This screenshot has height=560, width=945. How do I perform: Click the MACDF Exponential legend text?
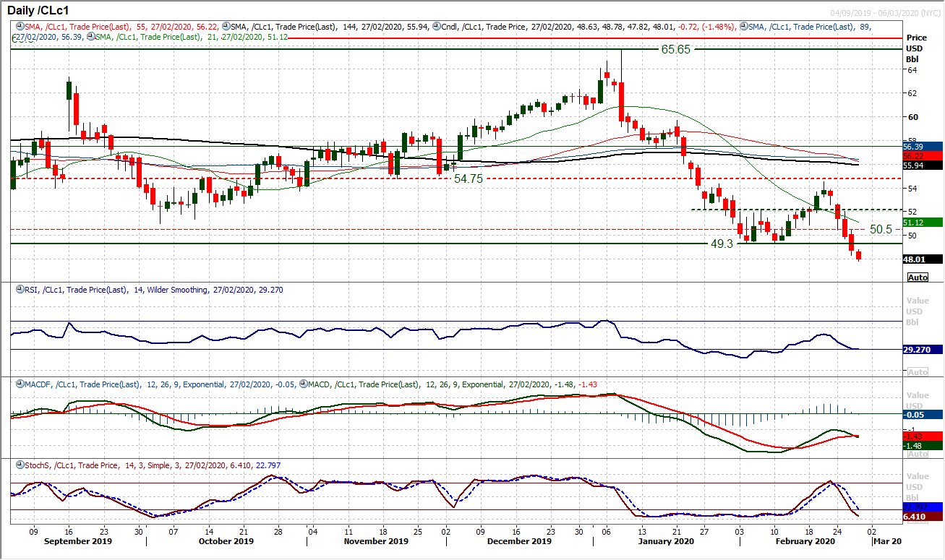161,384
